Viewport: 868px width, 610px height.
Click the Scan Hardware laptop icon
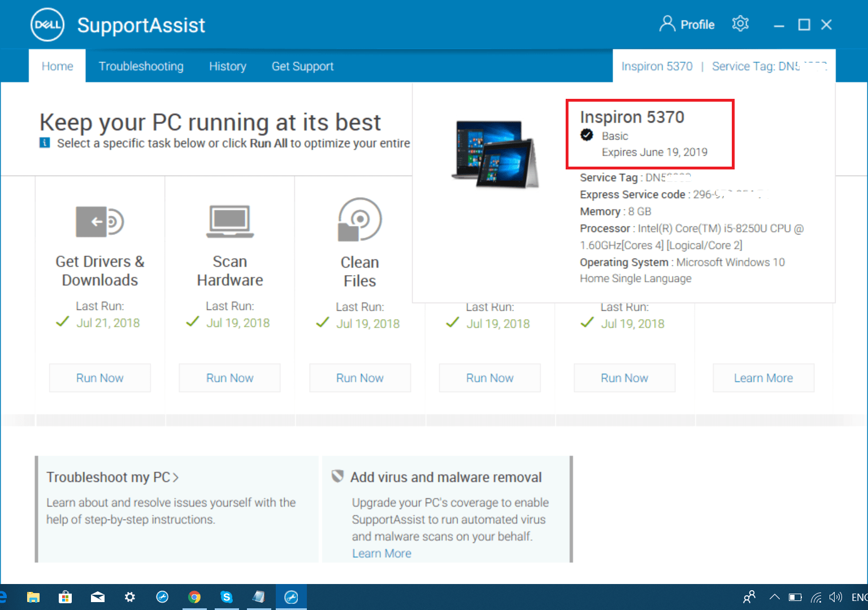pos(230,221)
